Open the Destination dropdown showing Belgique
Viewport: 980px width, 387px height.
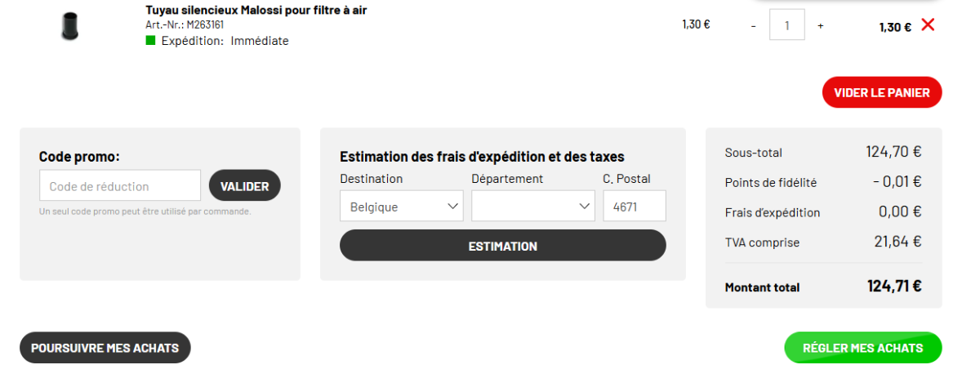coord(402,206)
